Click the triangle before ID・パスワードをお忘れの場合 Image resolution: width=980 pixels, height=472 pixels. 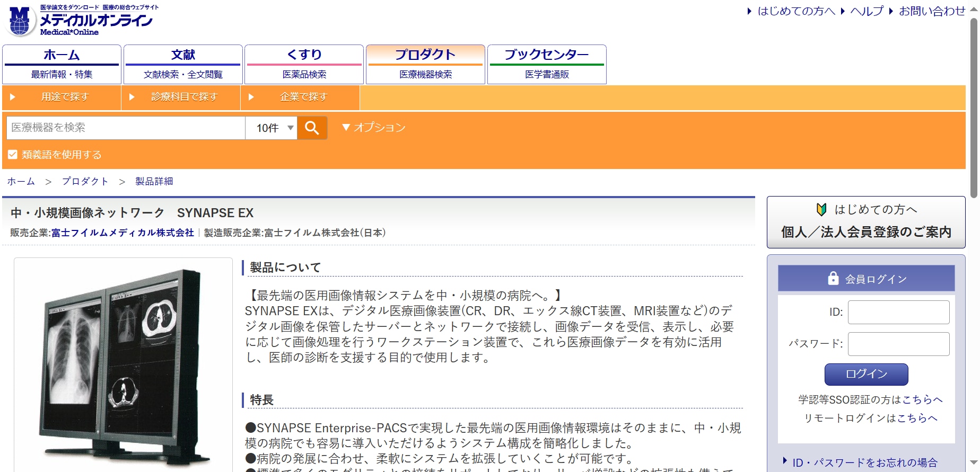point(785,461)
